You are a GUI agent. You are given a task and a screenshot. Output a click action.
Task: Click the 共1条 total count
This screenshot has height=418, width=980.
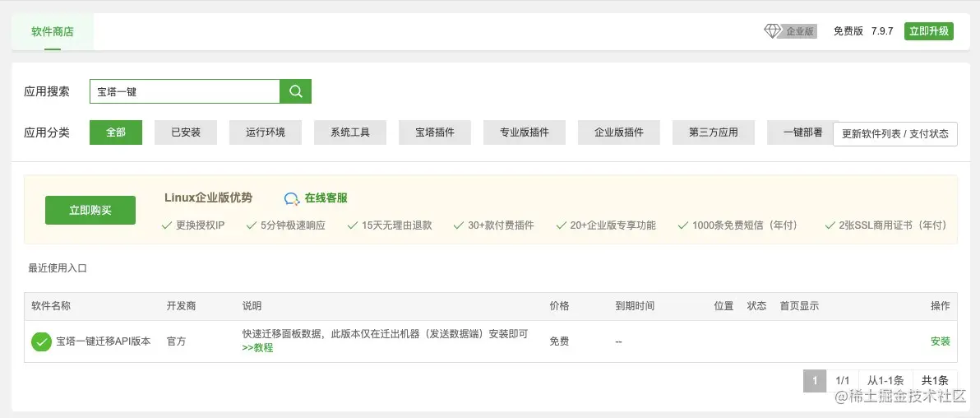tap(936, 380)
